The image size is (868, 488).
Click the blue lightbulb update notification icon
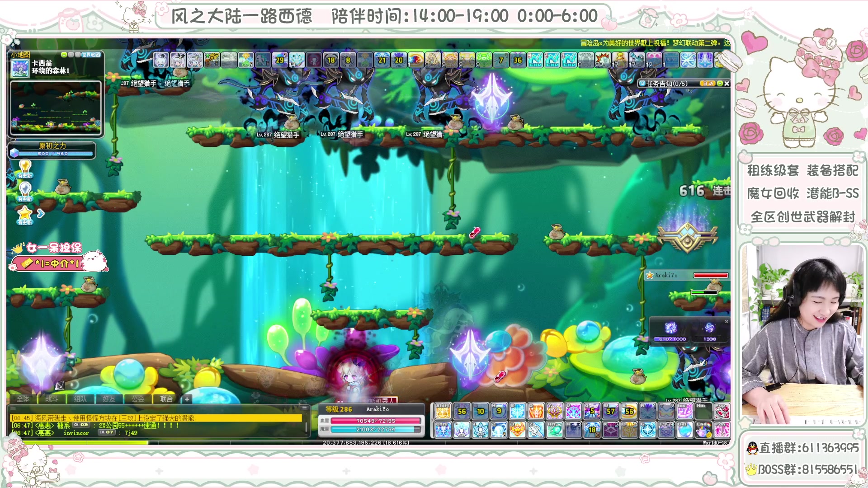[x=25, y=191]
